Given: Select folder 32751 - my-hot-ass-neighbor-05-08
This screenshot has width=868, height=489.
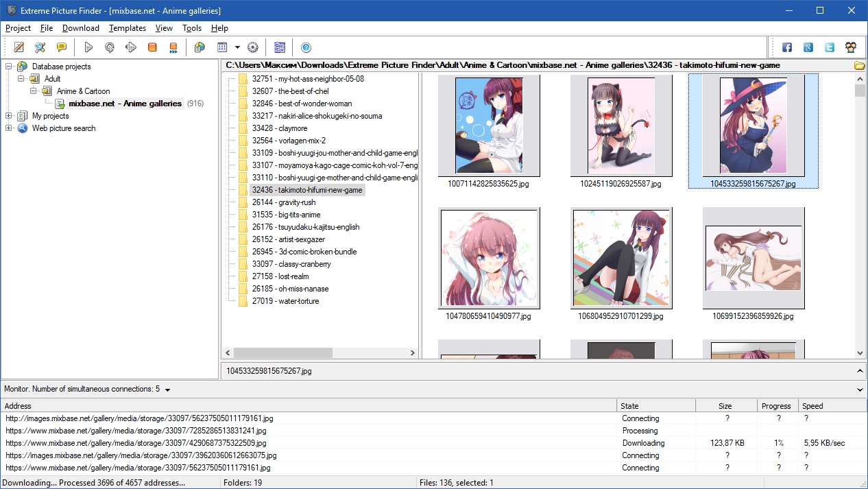Looking at the screenshot, I should click(308, 79).
